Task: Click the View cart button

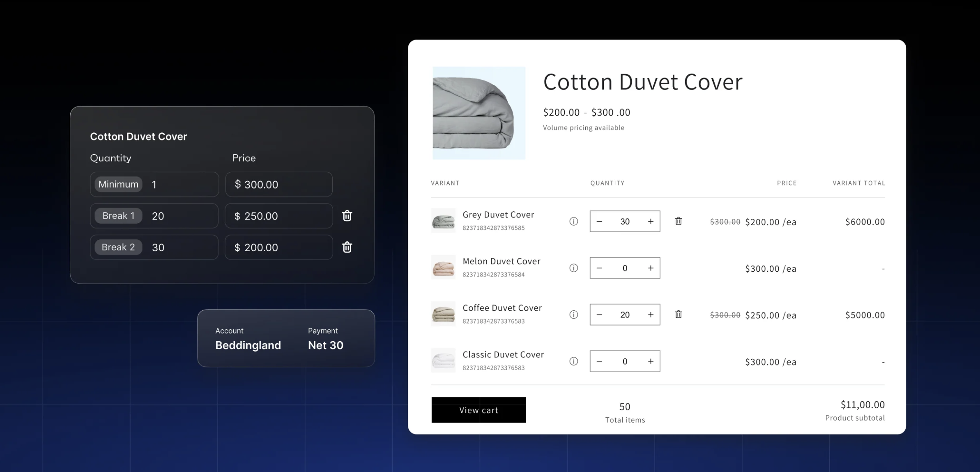Action: 478,410
